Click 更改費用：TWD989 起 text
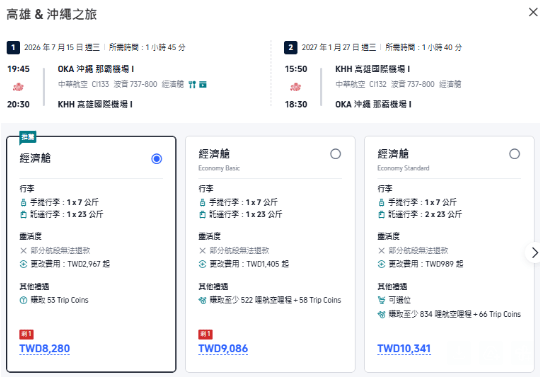Viewport: 540px width, 377px height. tap(426, 264)
